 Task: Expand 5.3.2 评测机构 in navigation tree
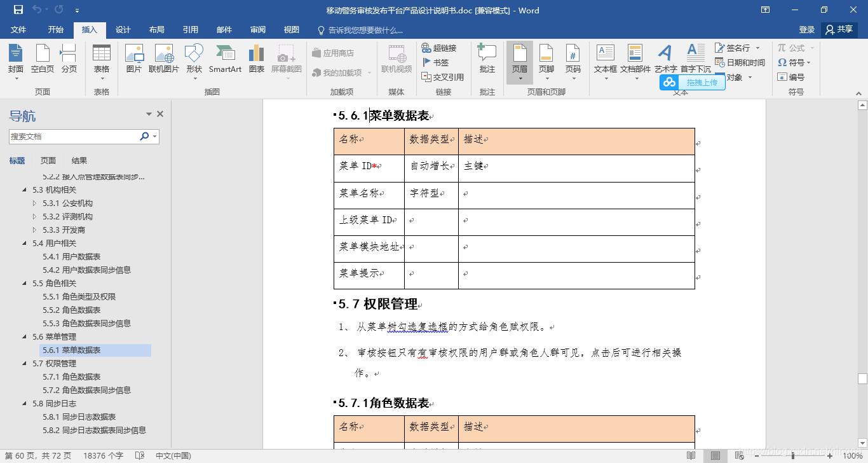click(x=34, y=217)
